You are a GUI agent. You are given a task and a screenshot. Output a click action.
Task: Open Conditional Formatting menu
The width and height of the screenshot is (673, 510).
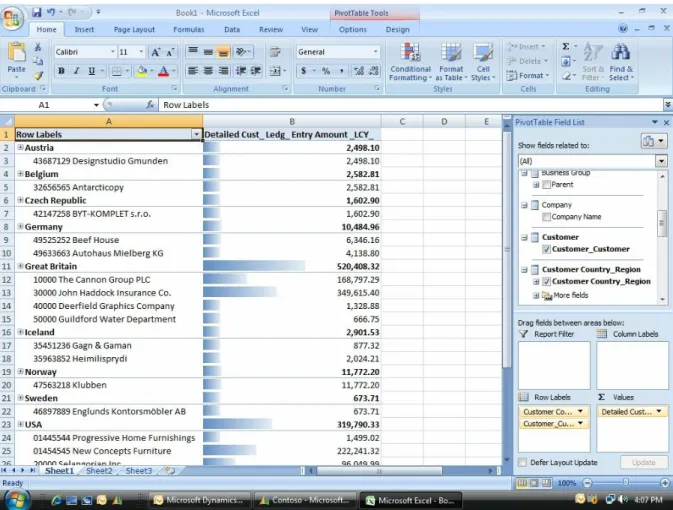point(410,62)
